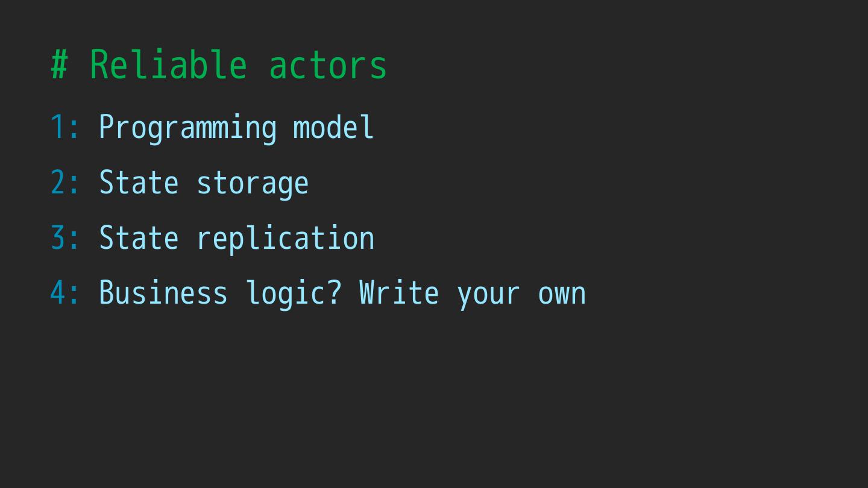The height and width of the screenshot is (488, 868).
Task: Click the word "actors" in the heading
Action: point(327,64)
